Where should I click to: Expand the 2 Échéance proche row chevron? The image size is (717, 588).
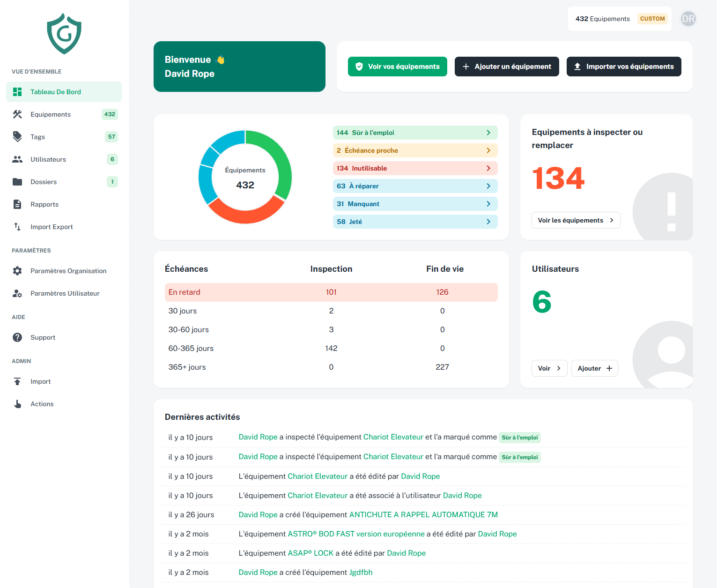click(488, 150)
